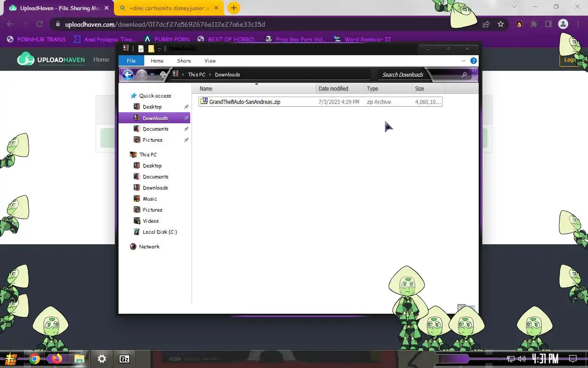The width and height of the screenshot is (588, 368).
Task: Open recent locations dropdown in Explorer
Action: coord(153,75)
